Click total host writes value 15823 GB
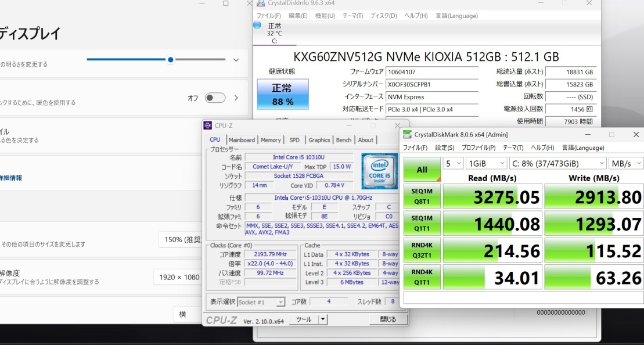 pos(571,84)
